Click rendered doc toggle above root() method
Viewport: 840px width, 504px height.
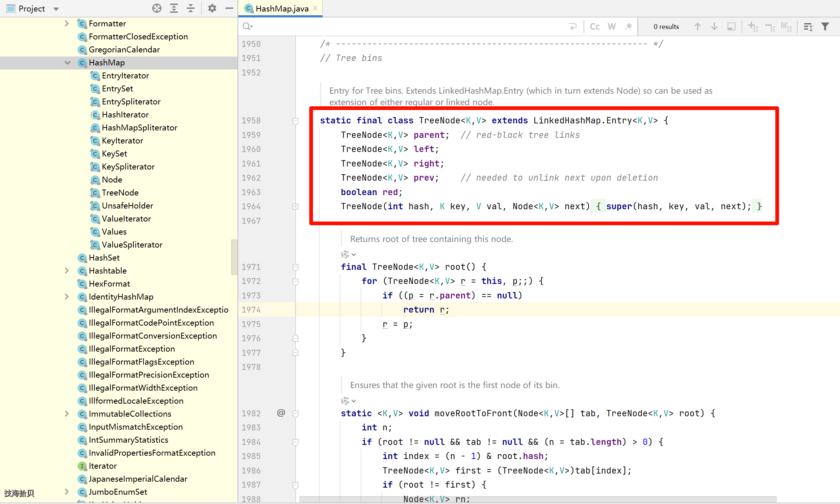pyautogui.click(x=348, y=255)
